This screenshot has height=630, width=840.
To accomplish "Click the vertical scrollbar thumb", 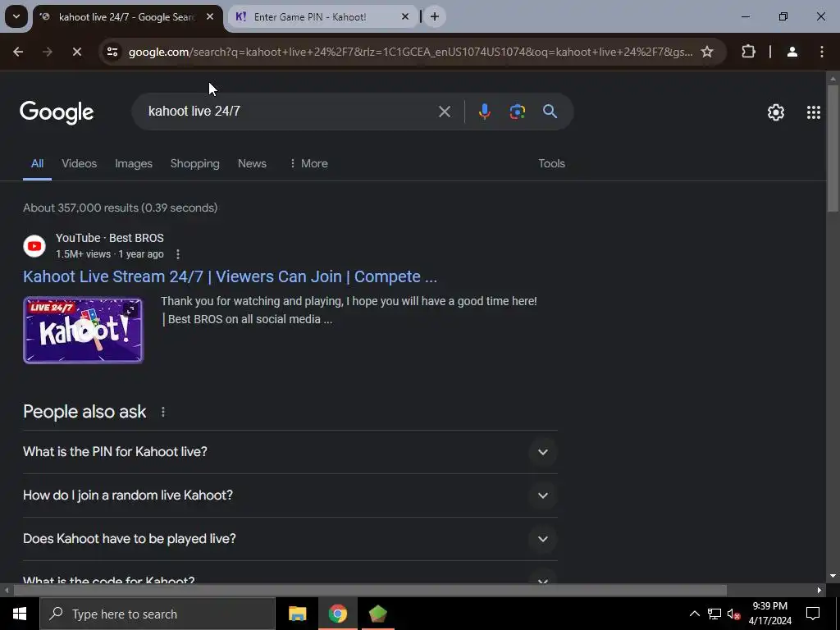I will pos(833,148).
